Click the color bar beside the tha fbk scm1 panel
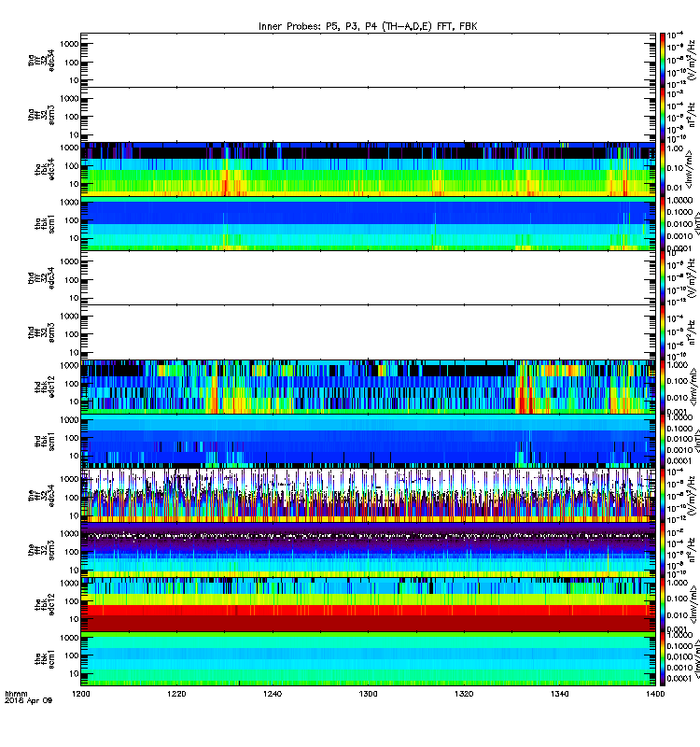Image resolution: width=700 pixels, height=747 pixels. pyautogui.click(x=663, y=224)
